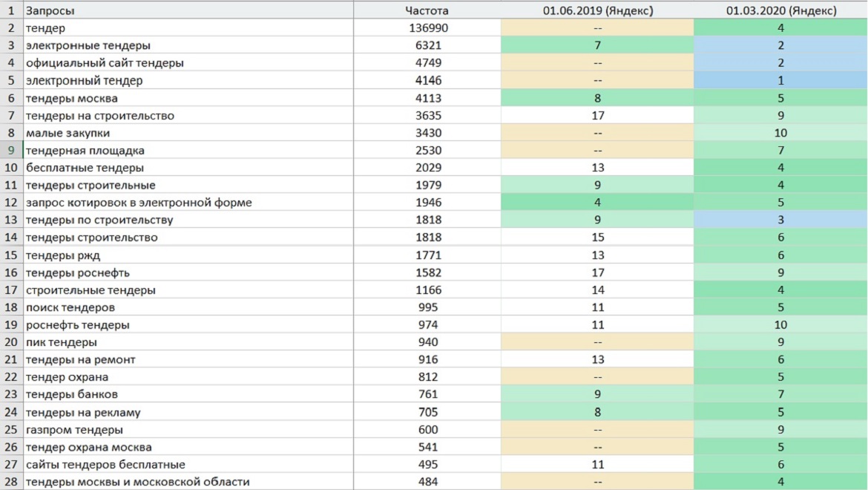Select frequency cell 4749

427,62
